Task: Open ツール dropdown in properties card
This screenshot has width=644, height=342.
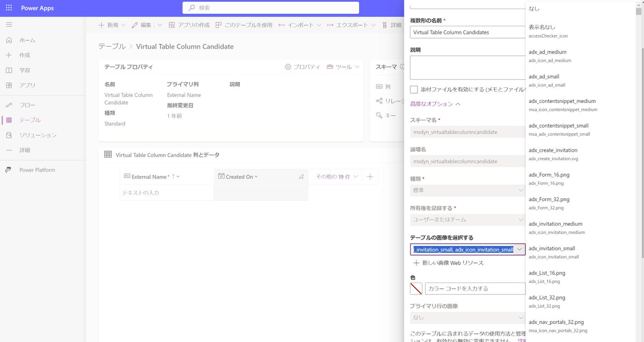Action: coord(343,67)
